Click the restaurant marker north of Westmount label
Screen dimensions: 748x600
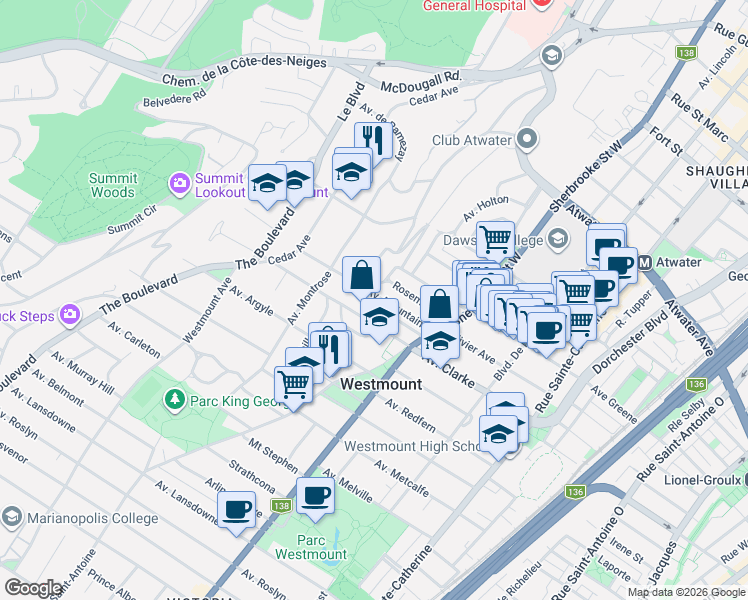coord(329,350)
